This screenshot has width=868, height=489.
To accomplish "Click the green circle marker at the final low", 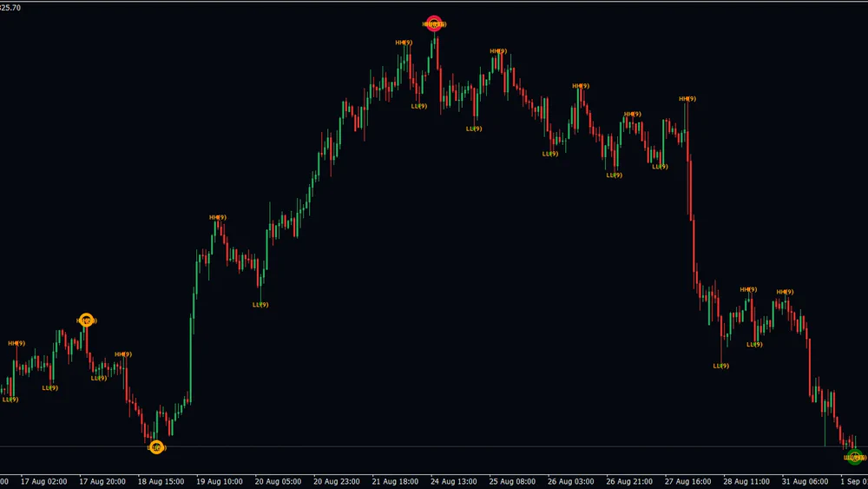I will tap(855, 458).
